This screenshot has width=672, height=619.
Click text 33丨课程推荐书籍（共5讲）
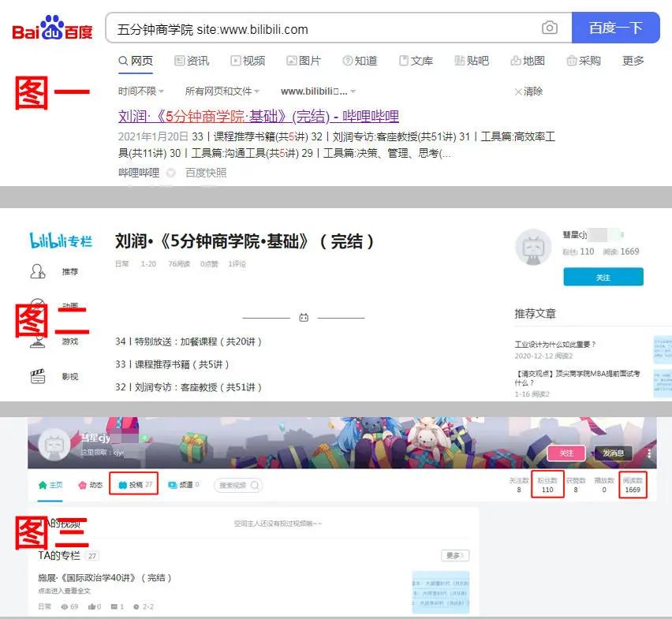(172, 364)
